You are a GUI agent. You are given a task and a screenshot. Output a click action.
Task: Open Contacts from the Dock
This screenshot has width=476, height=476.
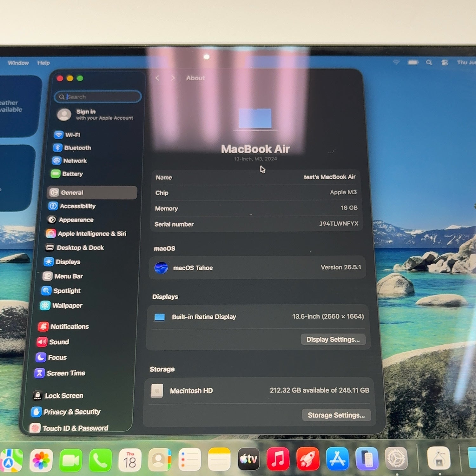click(160, 459)
